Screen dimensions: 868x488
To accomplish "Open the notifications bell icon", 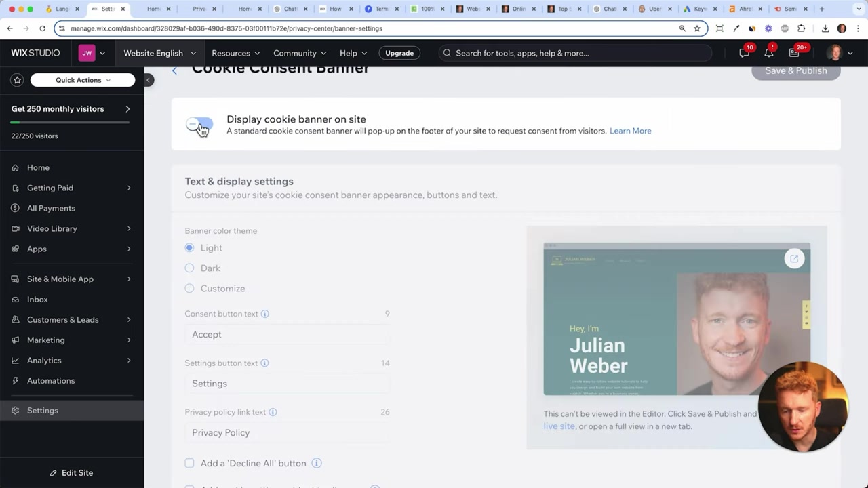I will click(x=770, y=53).
